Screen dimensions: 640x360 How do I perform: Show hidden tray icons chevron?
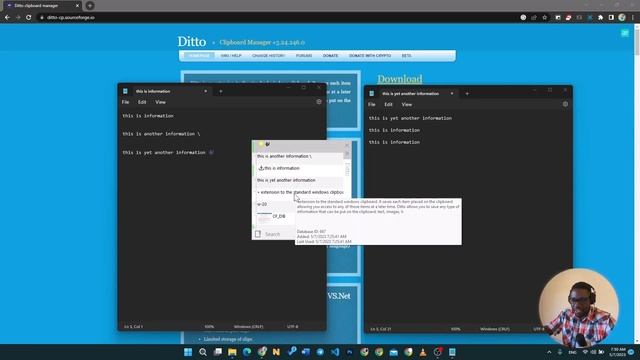tap(549, 352)
